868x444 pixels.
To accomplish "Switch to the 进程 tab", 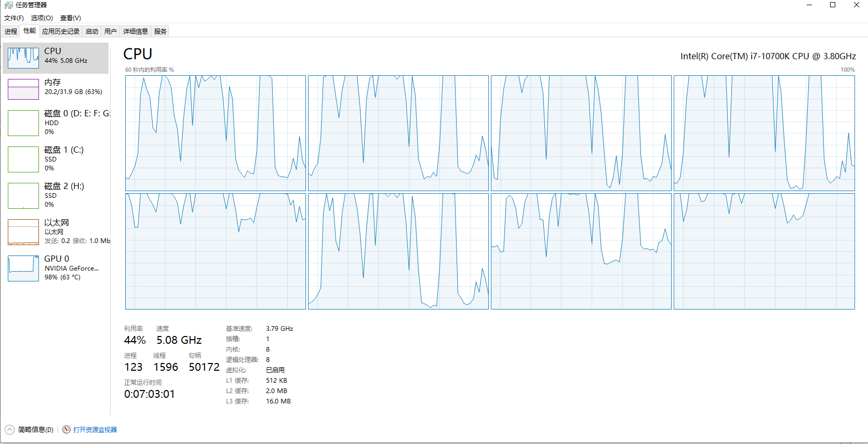I will point(11,32).
